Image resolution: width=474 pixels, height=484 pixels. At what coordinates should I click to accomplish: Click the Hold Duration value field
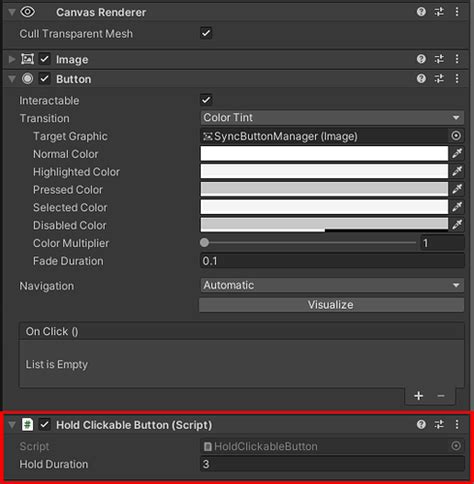click(332, 464)
